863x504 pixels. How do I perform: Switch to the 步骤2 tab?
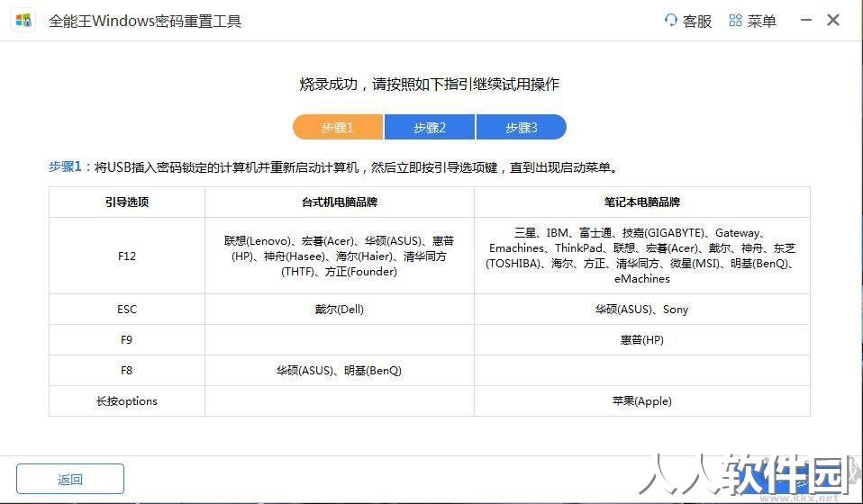(430, 128)
